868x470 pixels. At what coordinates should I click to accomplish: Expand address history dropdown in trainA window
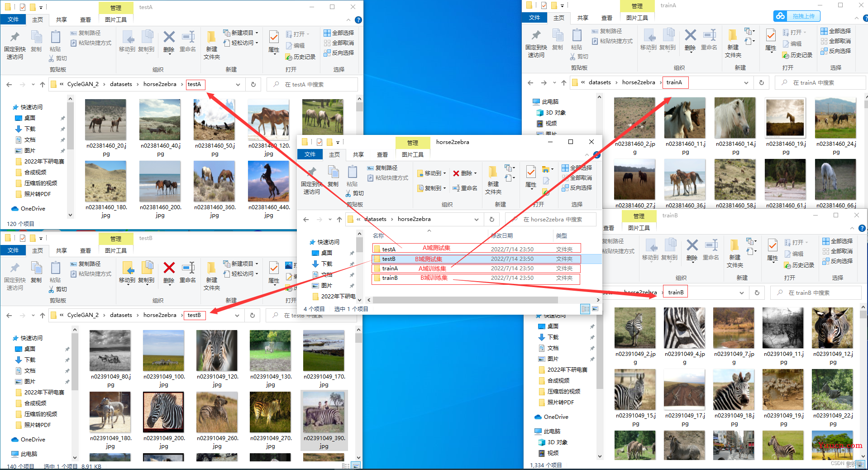coord(746,83)
